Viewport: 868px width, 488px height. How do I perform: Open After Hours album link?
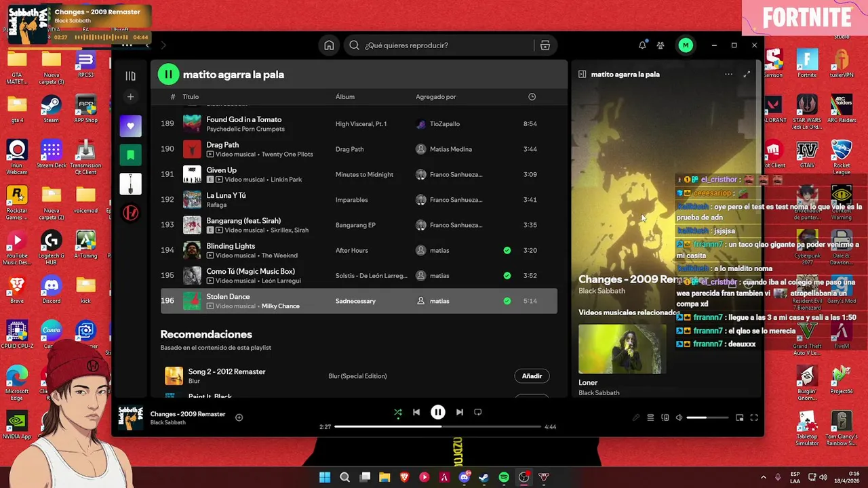[352, 250]
